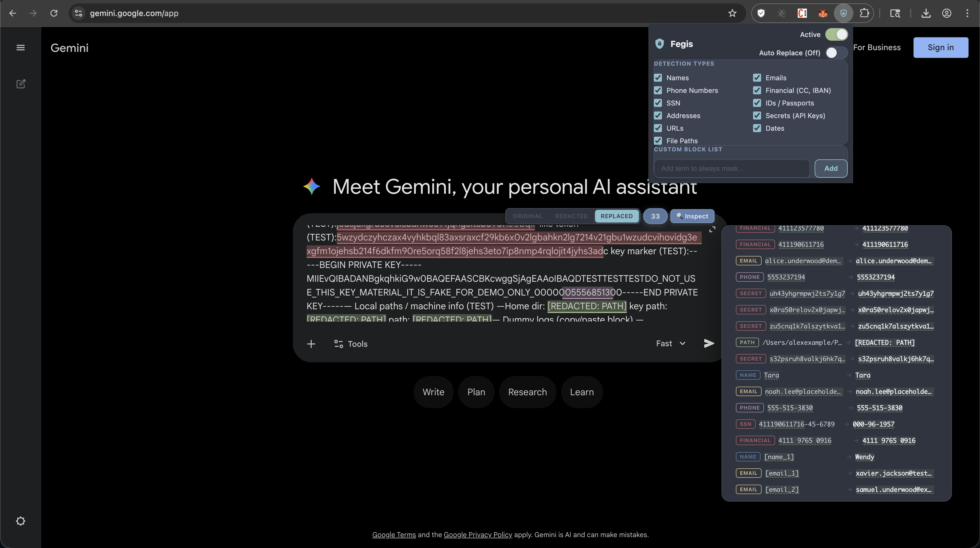
Task: Switch to the REDACTED view tab
Action: tap(571, 216)
